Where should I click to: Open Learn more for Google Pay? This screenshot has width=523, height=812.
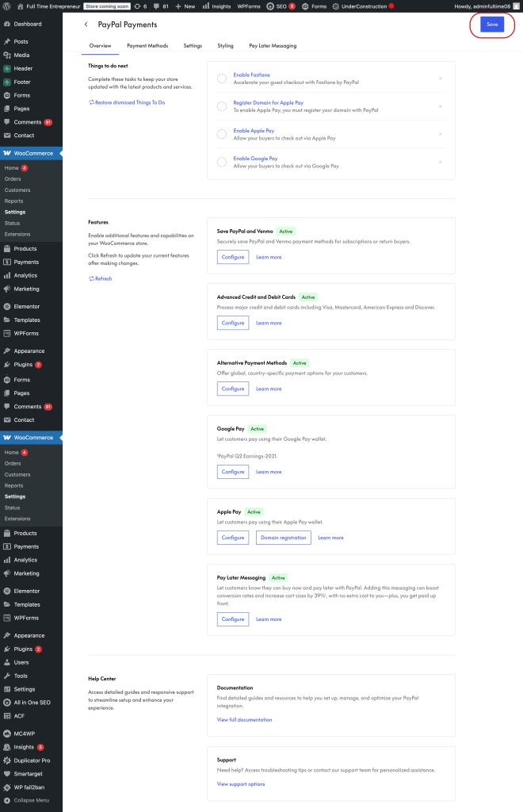coord(269,473)
